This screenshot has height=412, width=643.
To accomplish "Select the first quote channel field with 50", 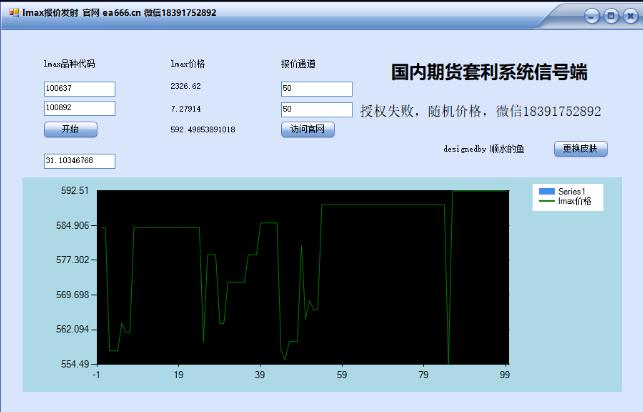I will point(317,89).
